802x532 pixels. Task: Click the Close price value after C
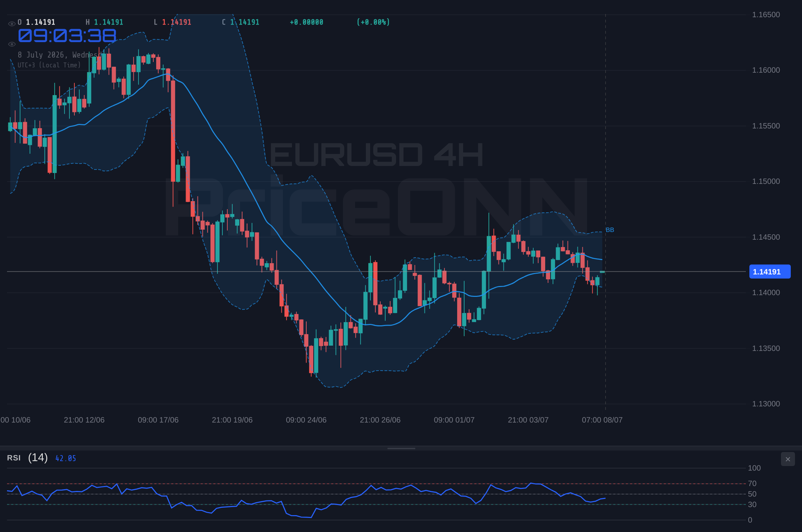pyautogui.click(x=245, y=22)
